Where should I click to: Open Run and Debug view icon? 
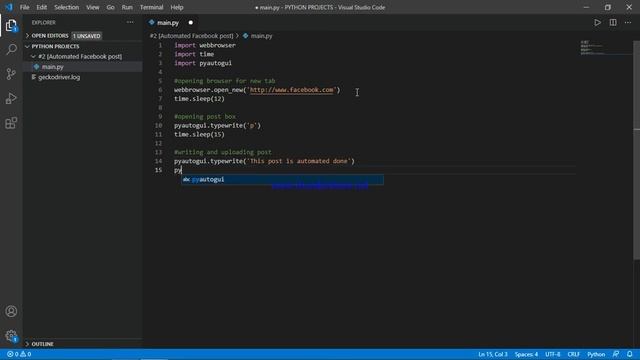pyautogui.click(x=11, y=98)
